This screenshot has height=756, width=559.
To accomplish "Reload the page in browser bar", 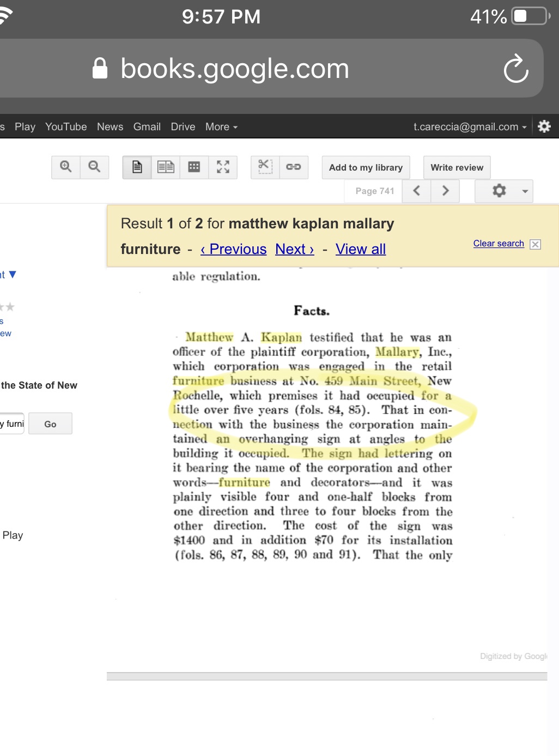I will click(515, 69).
